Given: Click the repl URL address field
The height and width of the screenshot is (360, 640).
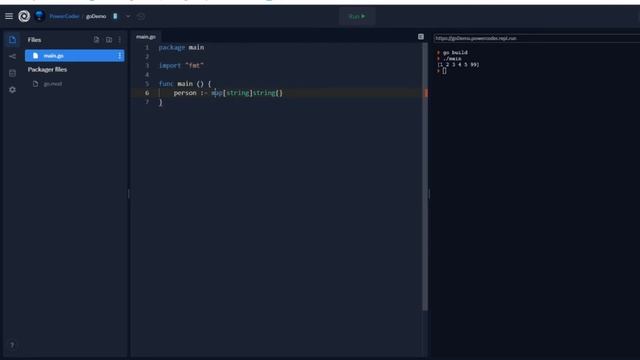Looking at the screenshot, I should coord(537,38).
